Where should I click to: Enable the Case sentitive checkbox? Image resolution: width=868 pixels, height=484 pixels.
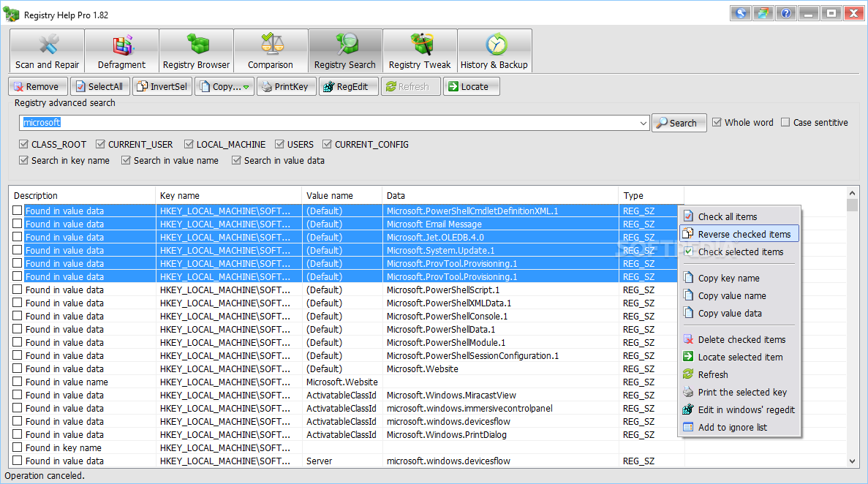pyautogui.click(x=785, y=122)
